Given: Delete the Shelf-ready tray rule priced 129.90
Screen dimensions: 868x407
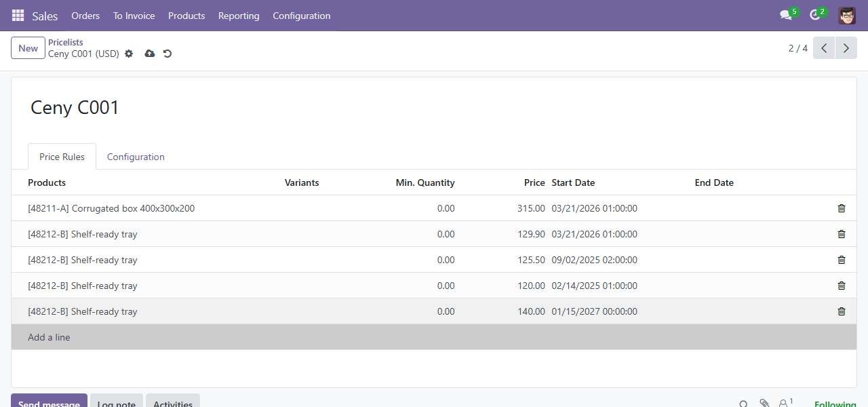Looking at the screenshot, I should coord(842,234).
